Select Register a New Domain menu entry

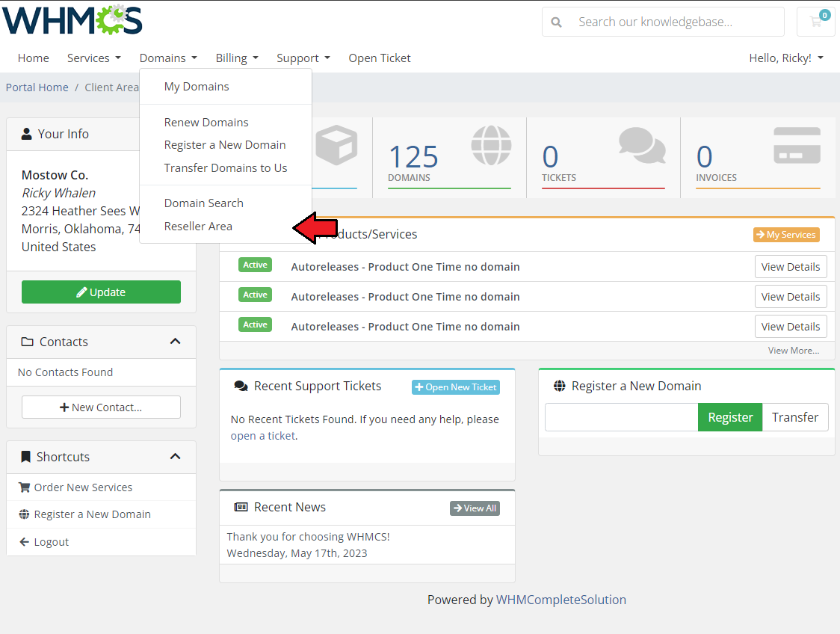pyautogui.click(x=225, y=145)
